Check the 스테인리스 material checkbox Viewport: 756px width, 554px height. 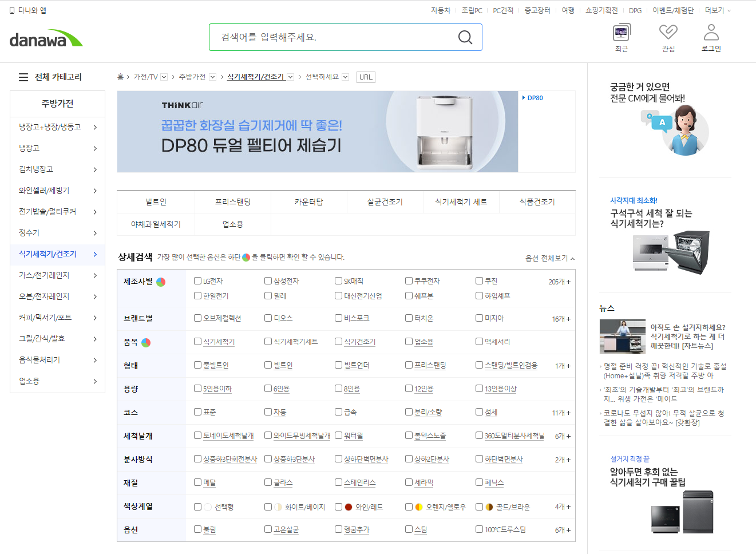coord(338,482)
